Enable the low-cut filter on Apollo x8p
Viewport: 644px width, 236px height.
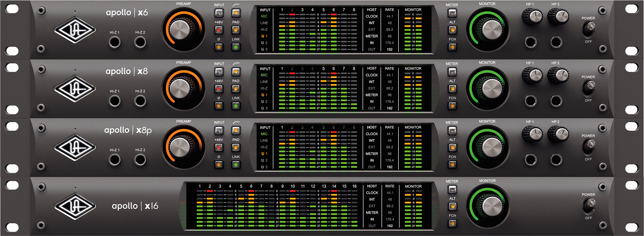pyautogui.click(x=236, y=130)
